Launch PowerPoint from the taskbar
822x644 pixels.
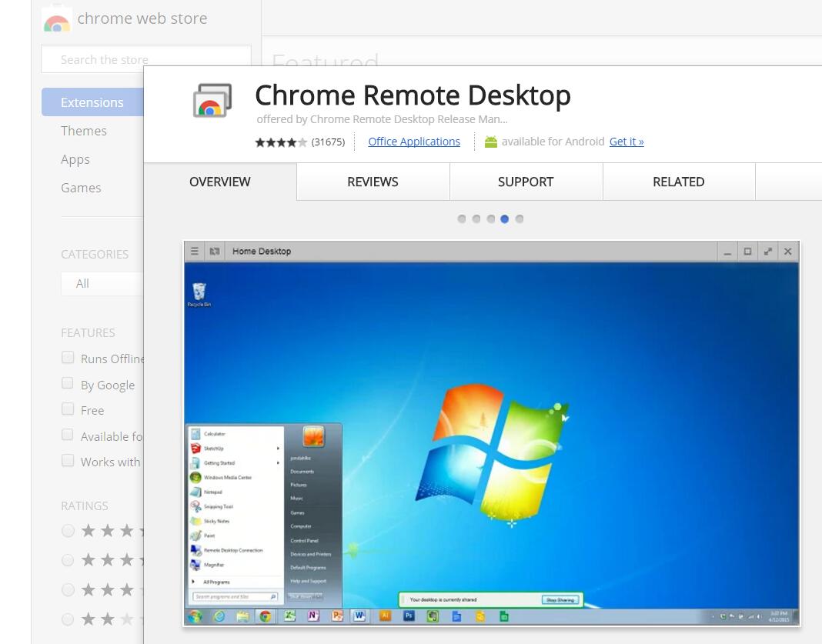[336, 616]
